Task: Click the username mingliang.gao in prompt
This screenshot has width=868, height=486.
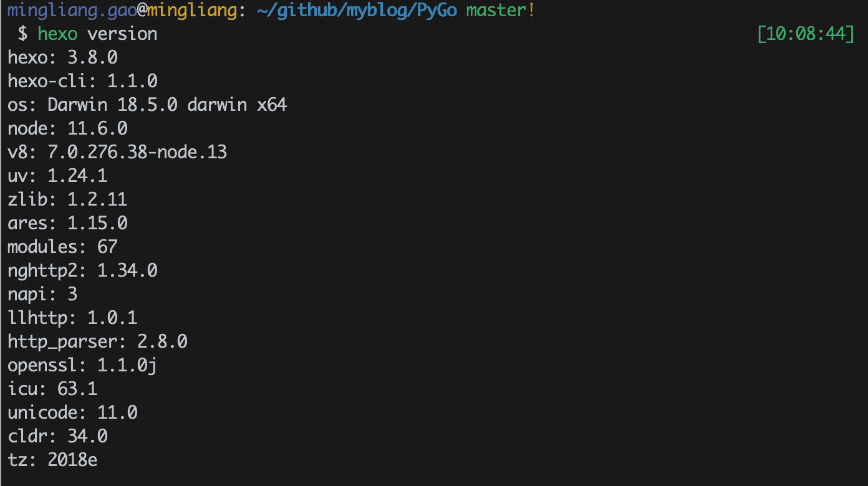Action: pos(72,10)
